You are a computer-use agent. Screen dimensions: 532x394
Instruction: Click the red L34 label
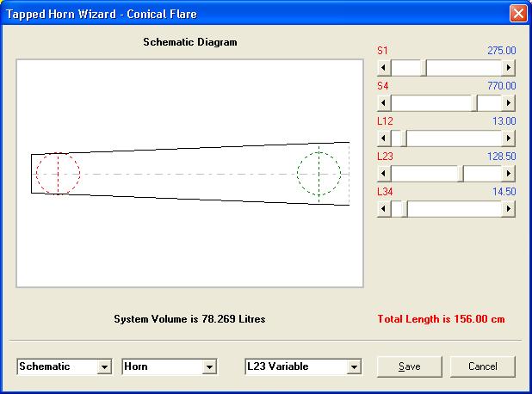pyautogui.click(x=385, y=192)
